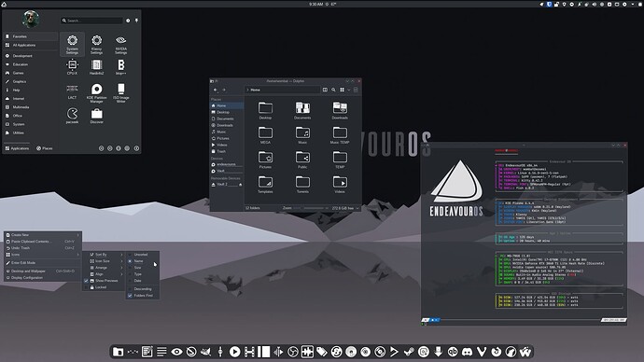Select the Type sort option
Viewport: 644px width, 362px height.
tap(142, 274)
